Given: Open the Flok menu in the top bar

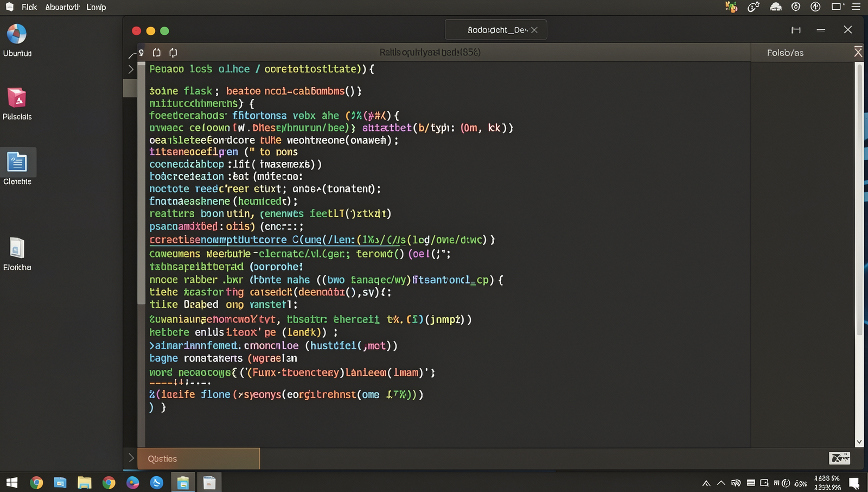Looking at the screenshot, I should (29, 7).
